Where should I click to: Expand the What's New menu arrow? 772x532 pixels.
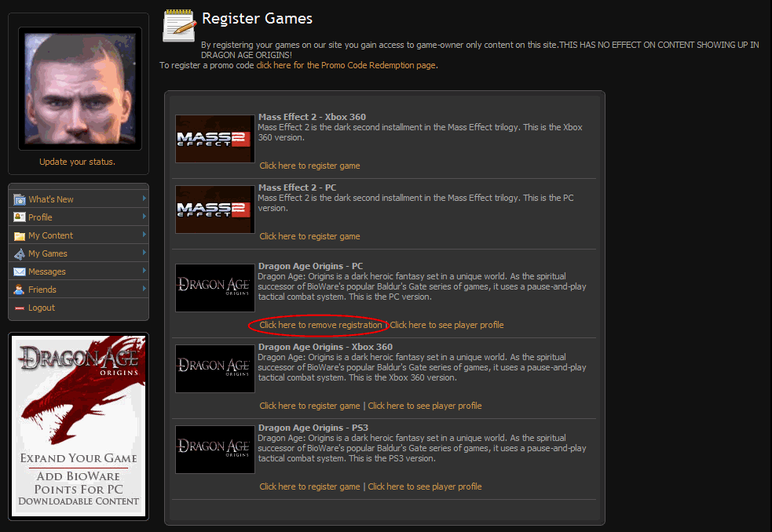(145, 199)
